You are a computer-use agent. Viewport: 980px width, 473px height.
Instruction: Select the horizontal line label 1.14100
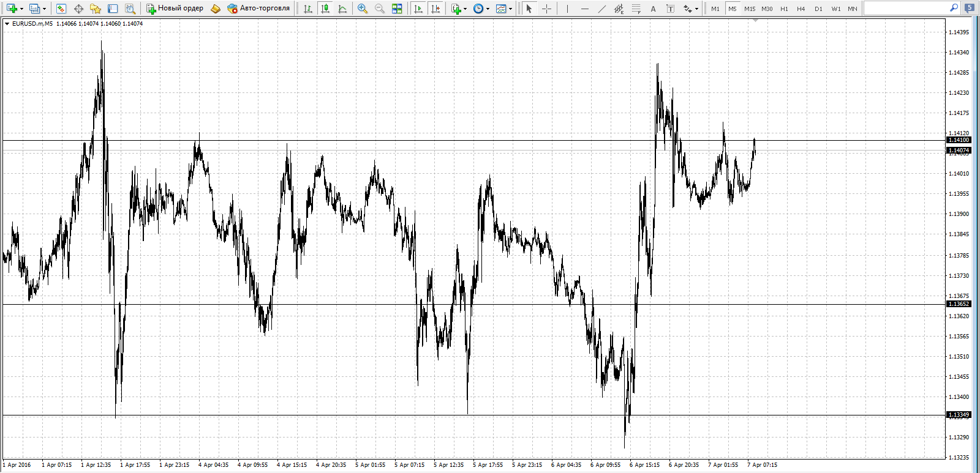[959, 140]
